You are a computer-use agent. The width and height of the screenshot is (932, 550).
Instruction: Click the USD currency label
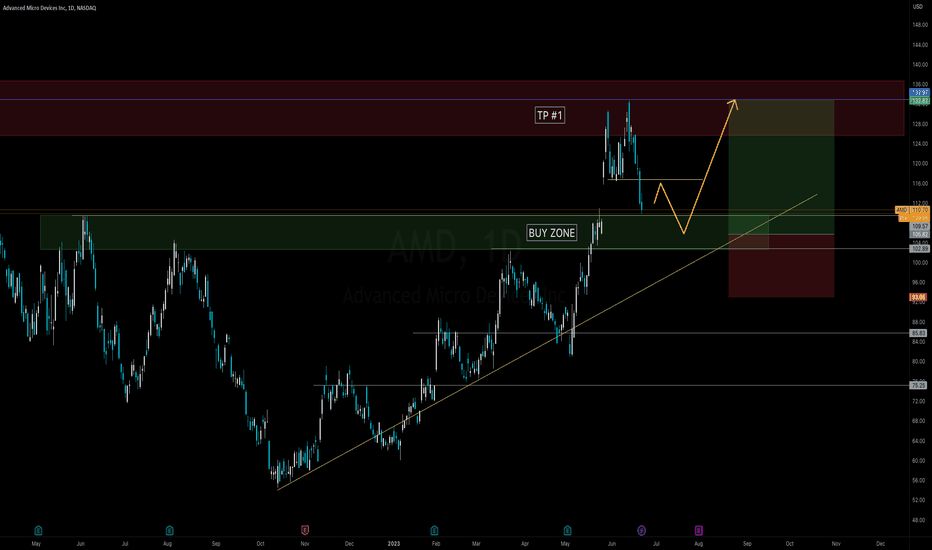917,7
